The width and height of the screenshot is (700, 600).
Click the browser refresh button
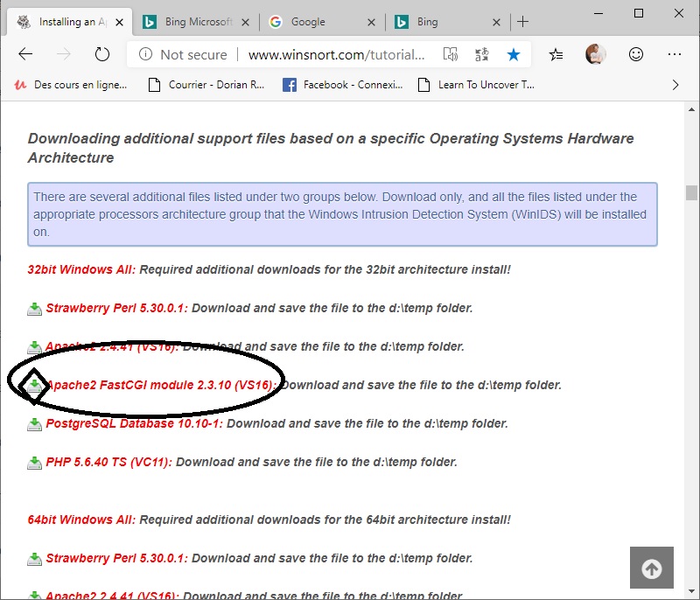point(102,54)
